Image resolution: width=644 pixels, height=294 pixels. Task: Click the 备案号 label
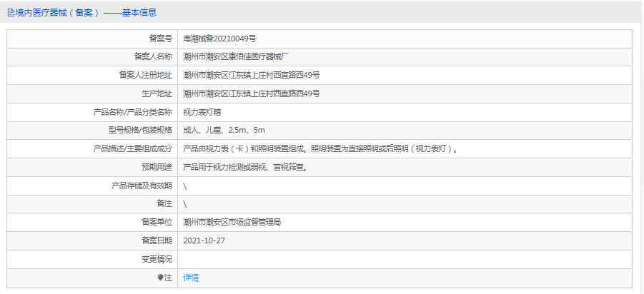tap(161, 39)
